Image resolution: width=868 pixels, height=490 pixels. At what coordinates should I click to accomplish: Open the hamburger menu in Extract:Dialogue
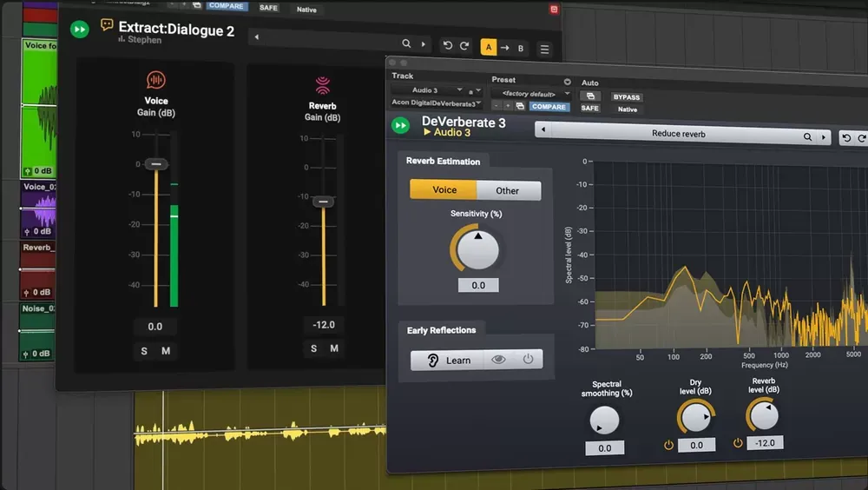(545, 50)
